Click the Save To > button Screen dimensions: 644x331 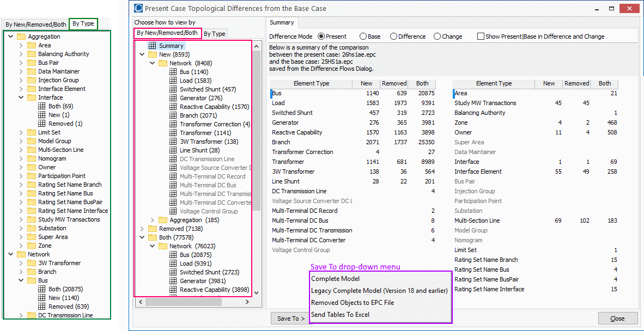(291, 318)
